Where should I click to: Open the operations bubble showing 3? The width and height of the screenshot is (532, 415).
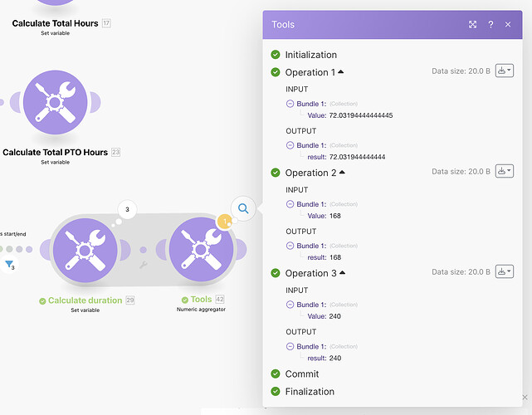(x=127, y=210)
